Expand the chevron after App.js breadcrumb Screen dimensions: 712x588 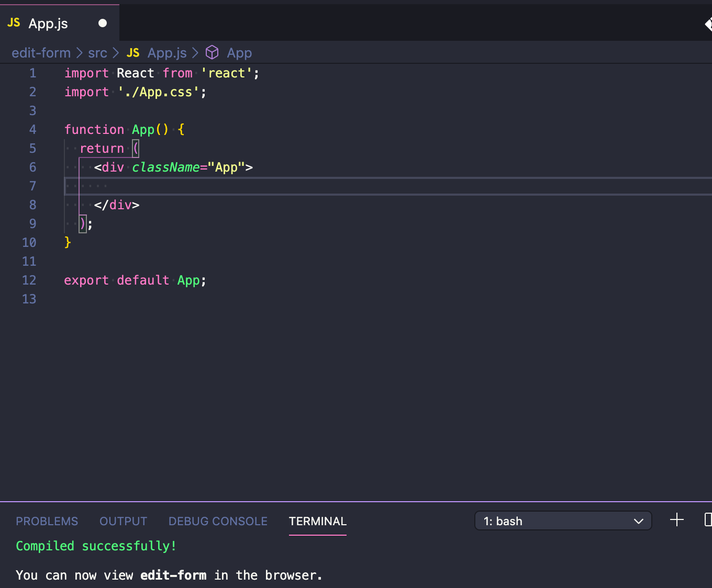(x=195, y=53)
